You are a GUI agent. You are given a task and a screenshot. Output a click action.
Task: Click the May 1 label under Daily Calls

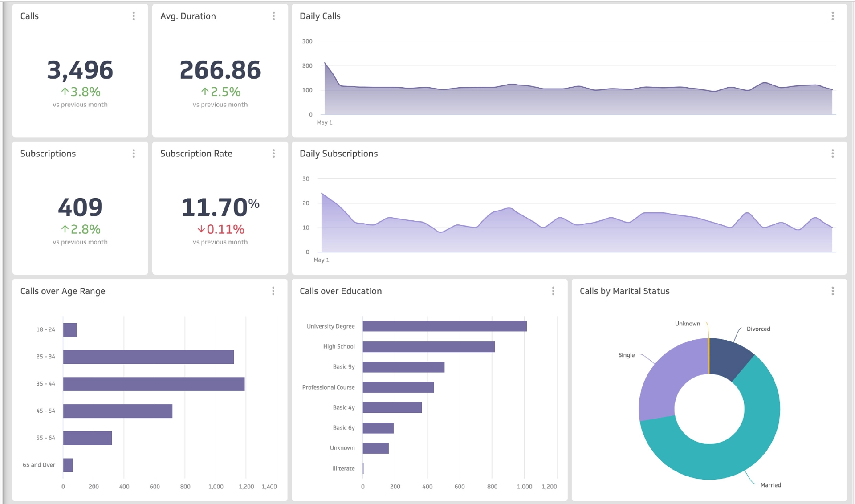point(324,122)
